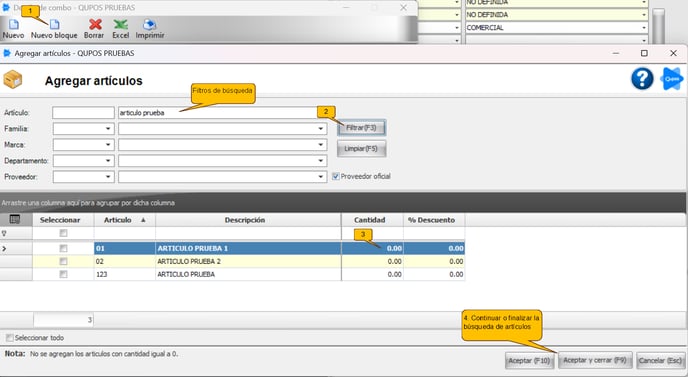Sort by the Articulo column header
Viewport: 688px width, 377px height.
(x=125, y=220)
